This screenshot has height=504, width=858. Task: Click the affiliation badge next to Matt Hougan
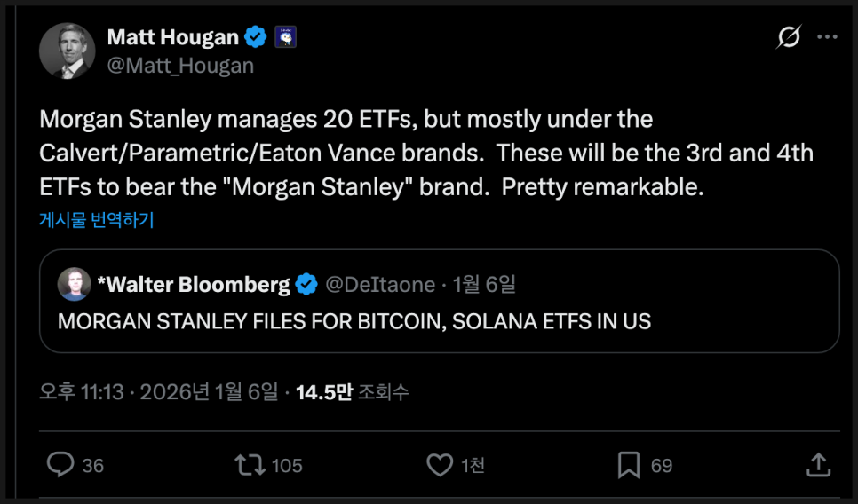point(285,37)
